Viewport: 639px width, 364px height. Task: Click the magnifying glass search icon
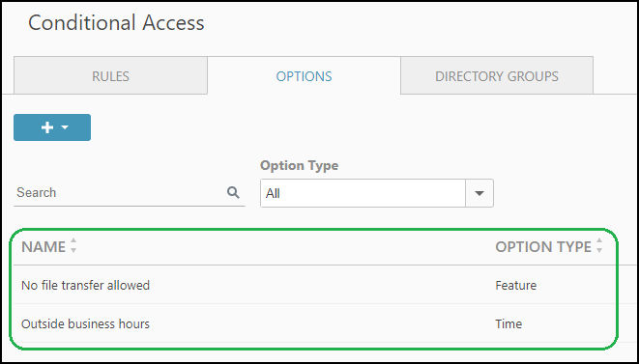coord(233,192)
